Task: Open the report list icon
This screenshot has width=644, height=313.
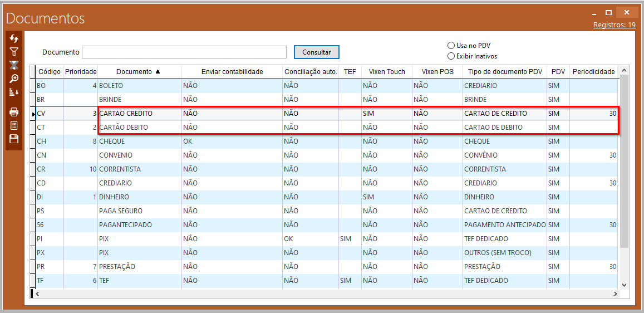Action: click(14, 125)
